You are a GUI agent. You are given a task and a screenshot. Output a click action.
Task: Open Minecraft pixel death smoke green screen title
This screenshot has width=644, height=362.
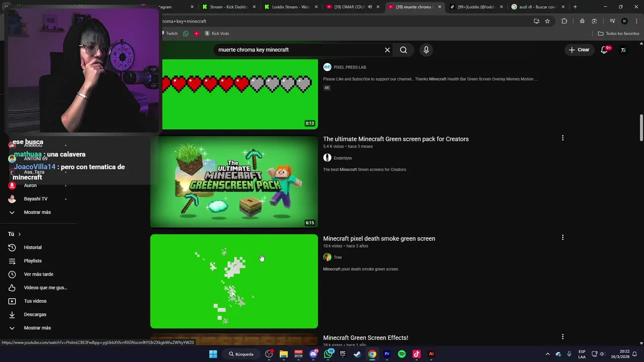(379, 238)
